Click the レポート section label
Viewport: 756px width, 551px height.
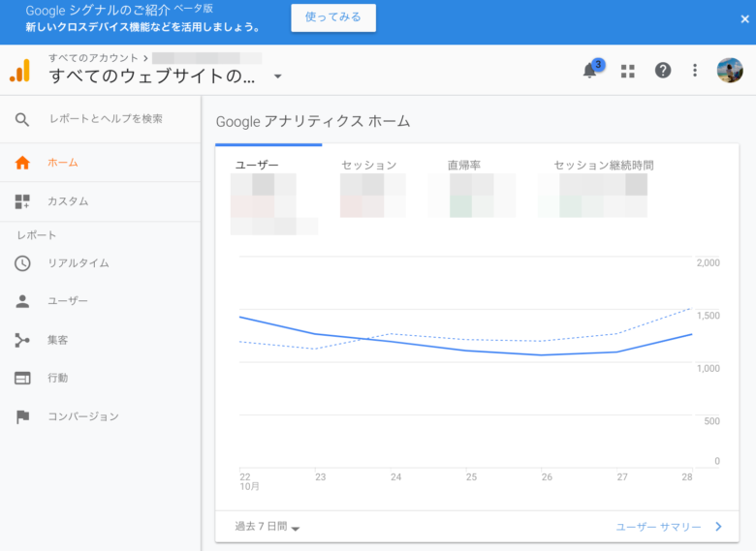[36, 235]
